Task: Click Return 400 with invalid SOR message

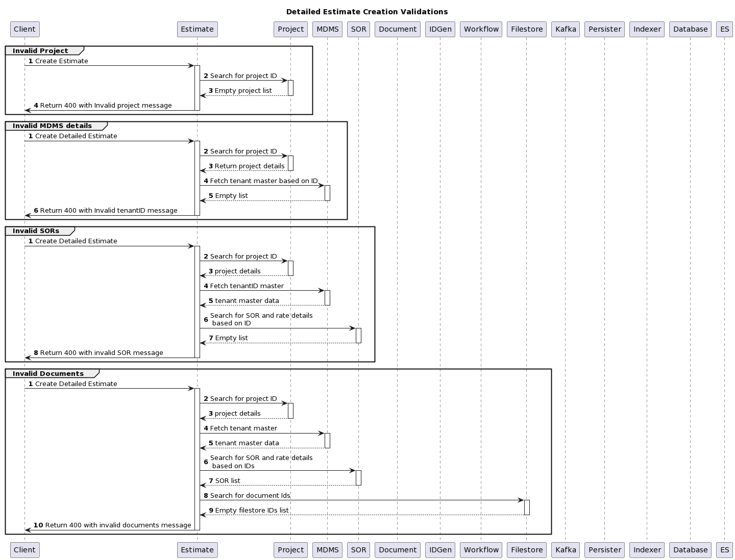Action: point(101,353)
